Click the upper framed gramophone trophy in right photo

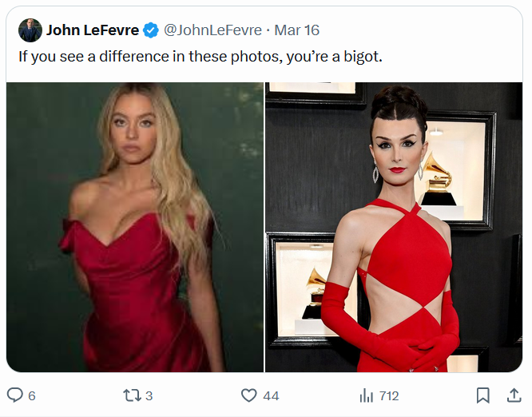click(x=438, y=176)
